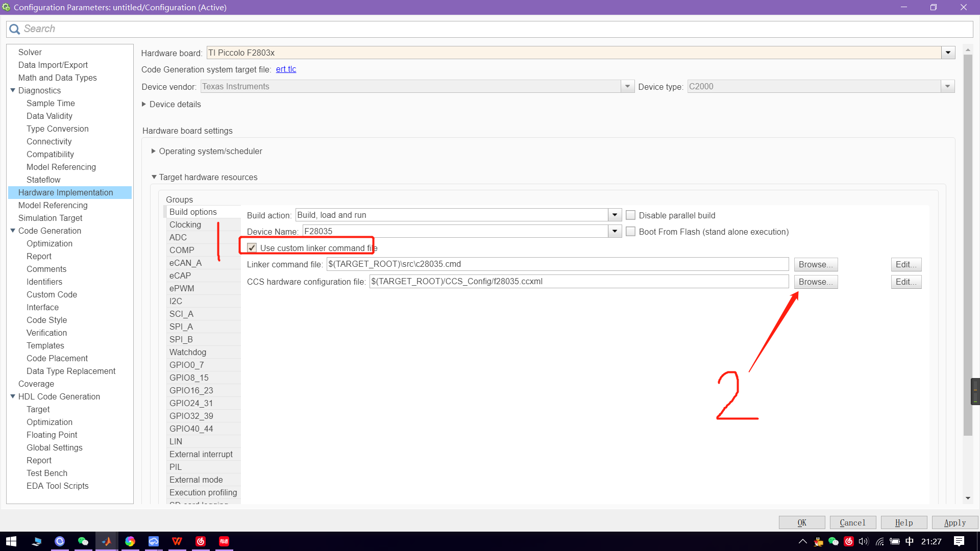Check Boot From Flash option
The image size is (980, 551).
(631, 232)
